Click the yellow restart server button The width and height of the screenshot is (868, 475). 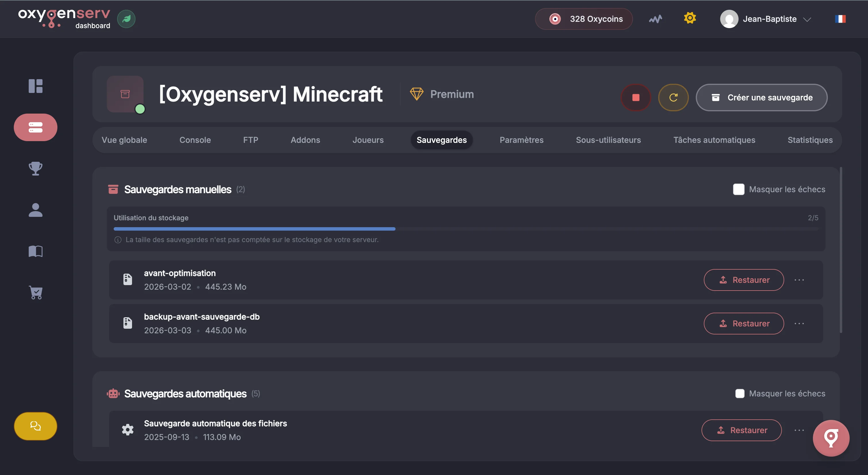(673, 98)
